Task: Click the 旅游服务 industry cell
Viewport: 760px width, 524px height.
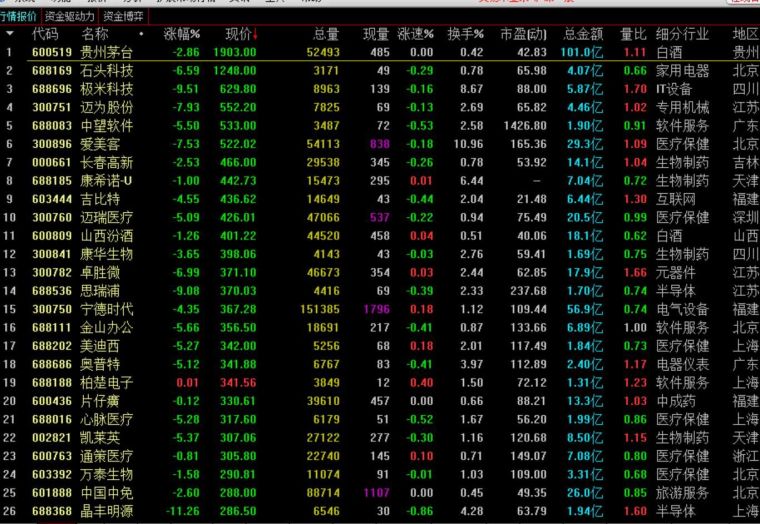Action: tap(682, 492)
